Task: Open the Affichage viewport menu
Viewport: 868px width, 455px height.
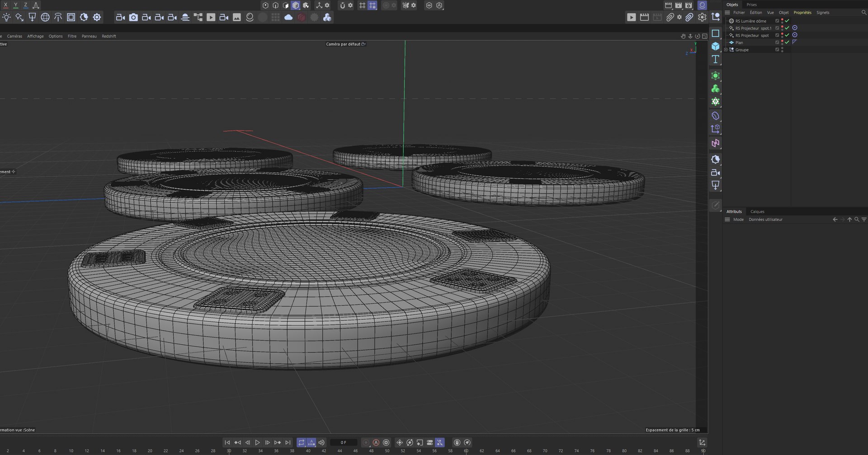Action: (35, 36)
